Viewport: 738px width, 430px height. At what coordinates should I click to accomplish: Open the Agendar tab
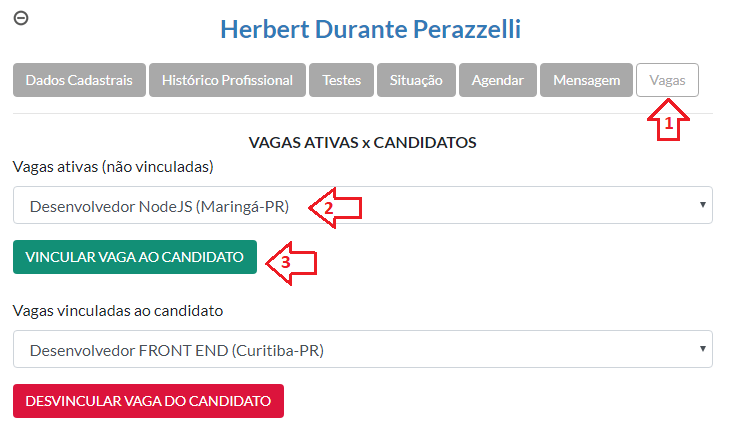click(x=497, y=80)
